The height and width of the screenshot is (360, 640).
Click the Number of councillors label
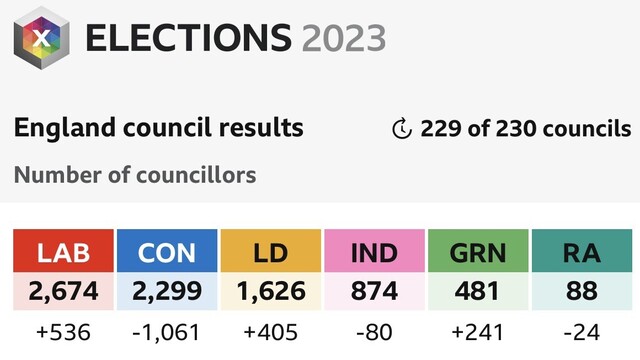pos(135,175)
